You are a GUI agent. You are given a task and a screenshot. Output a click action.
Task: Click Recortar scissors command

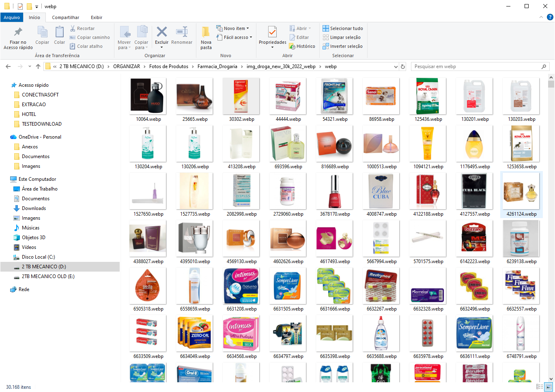pos(82,28)
